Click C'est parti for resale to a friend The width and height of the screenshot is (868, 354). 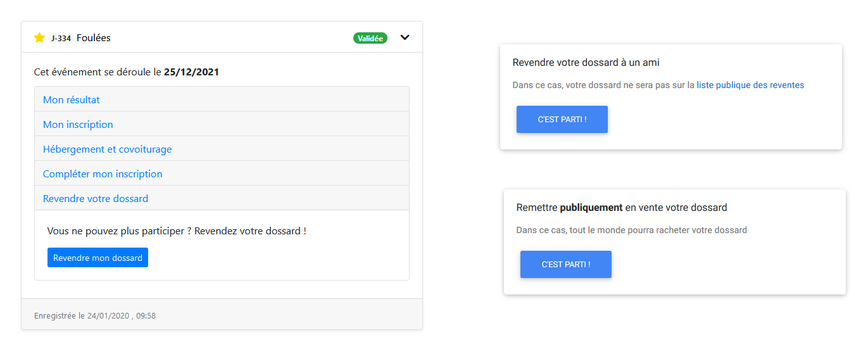point(562,120)
